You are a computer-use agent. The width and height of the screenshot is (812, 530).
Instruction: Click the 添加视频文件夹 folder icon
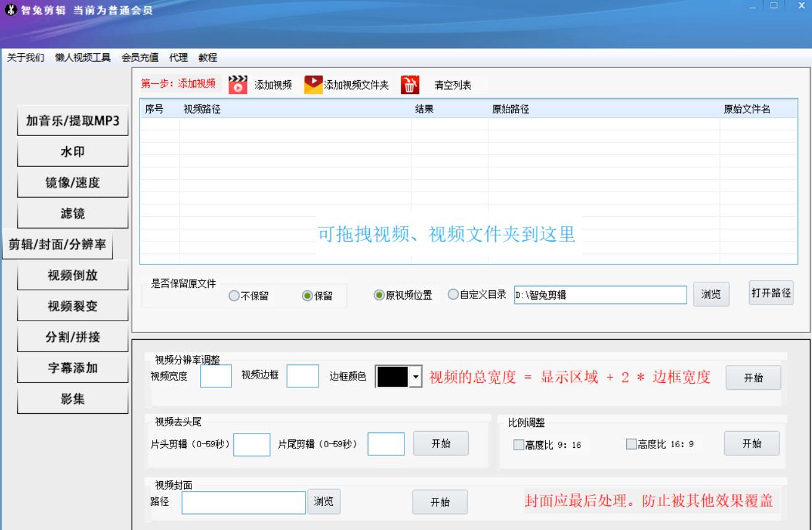(314, 85)
